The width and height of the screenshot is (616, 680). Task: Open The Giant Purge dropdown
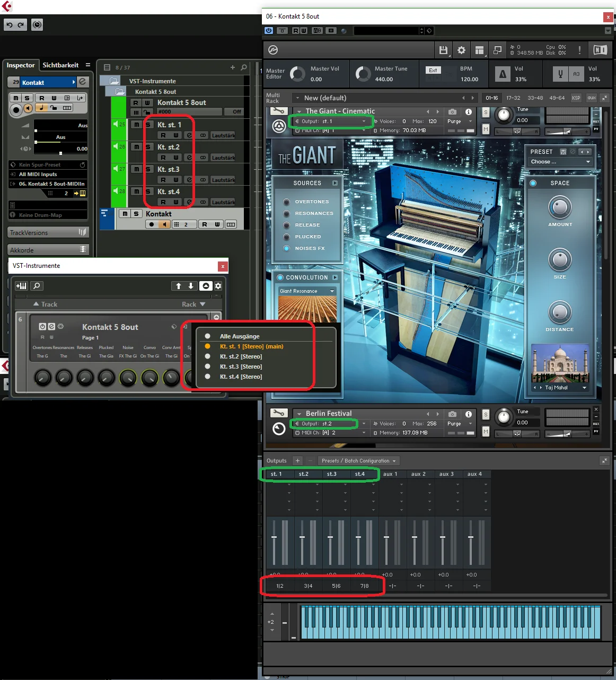click(459, 121)
